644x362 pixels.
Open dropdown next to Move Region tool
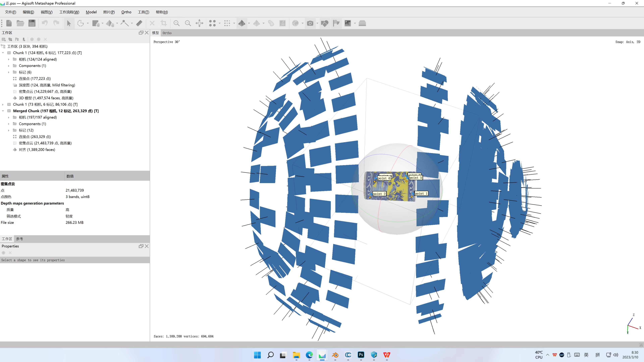tap(102, 23)
